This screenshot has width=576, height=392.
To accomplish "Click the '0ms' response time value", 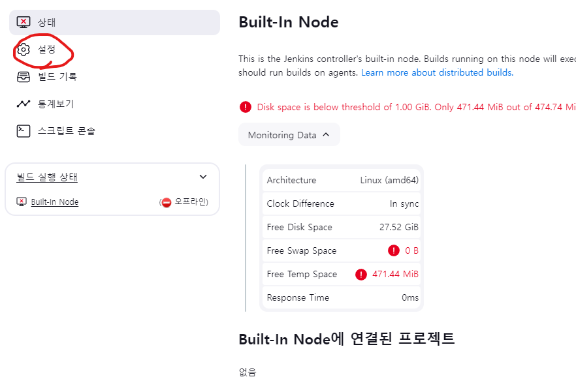I will click(410, 297).
